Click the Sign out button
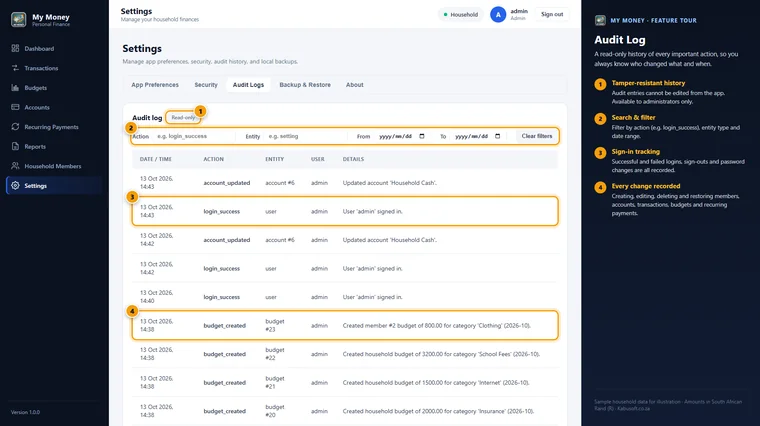 552,15
